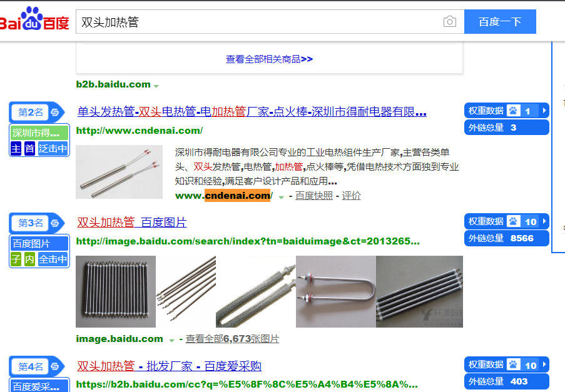Screen dimensions: 565x392
Task: Open the 查看全部6,673张图片 link
Action: (232, 339)
